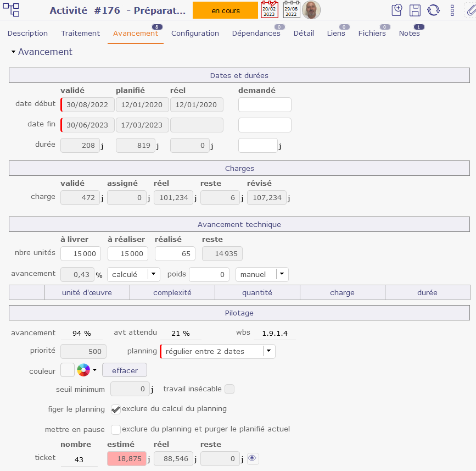Click the refresh arrows icon
Screen dimensions: 476x471
pos(433,10)
